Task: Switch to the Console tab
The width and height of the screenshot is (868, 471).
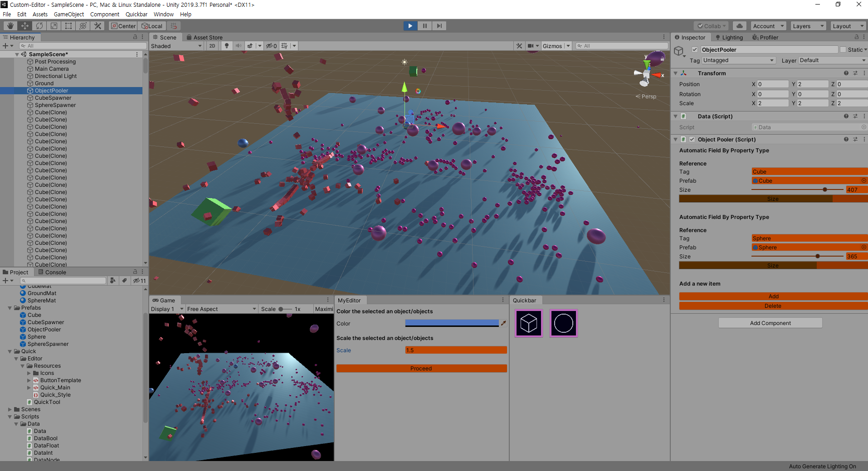Action: click(52, 272)
